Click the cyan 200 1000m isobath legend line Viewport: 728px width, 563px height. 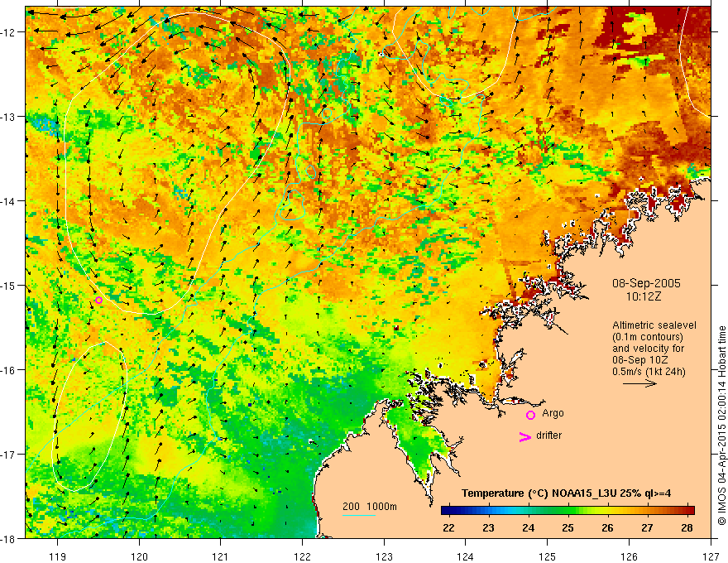(359, 515)
